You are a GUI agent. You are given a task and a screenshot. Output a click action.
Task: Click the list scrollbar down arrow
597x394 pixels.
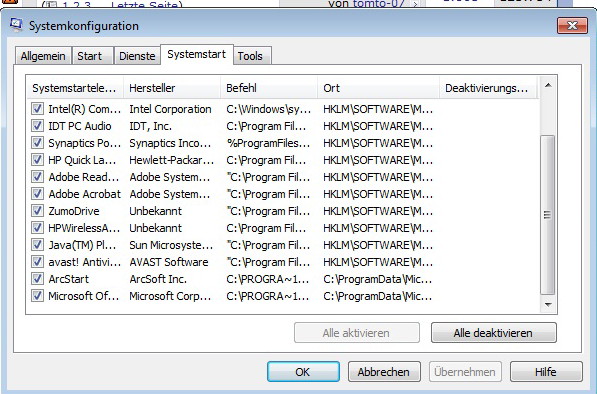(x=548, y=304)
